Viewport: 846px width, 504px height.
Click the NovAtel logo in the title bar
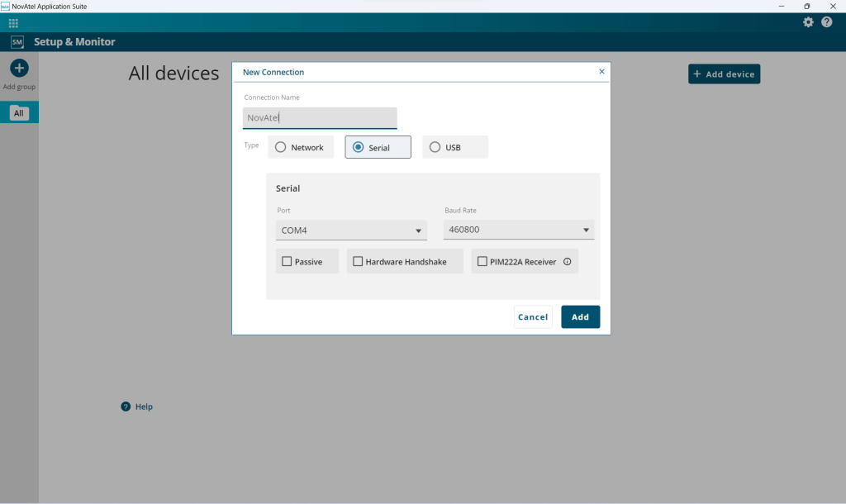pyautogui.click(x=7, y=6)
